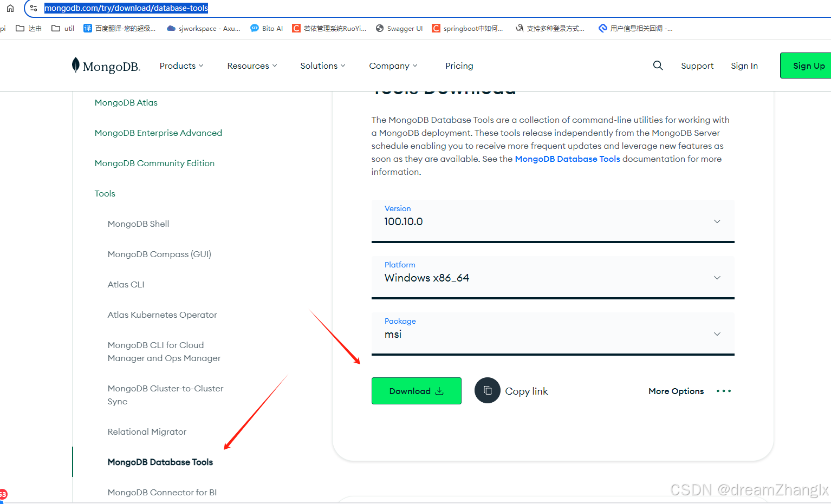The width and height of the screenshot is (831, 504).
Task: Open Relational Migrator in sidebar
Action: (147, 431)
